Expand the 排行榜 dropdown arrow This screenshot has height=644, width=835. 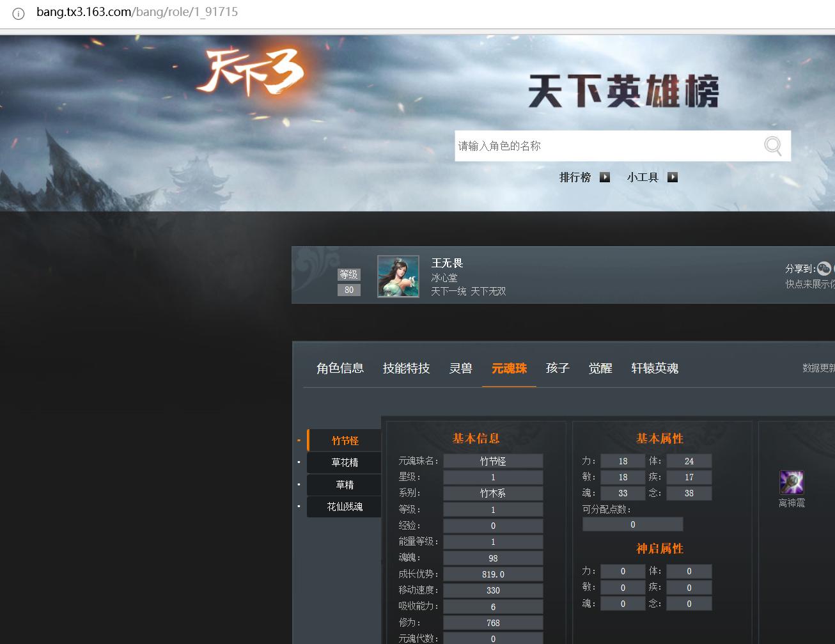pos(605,177)
